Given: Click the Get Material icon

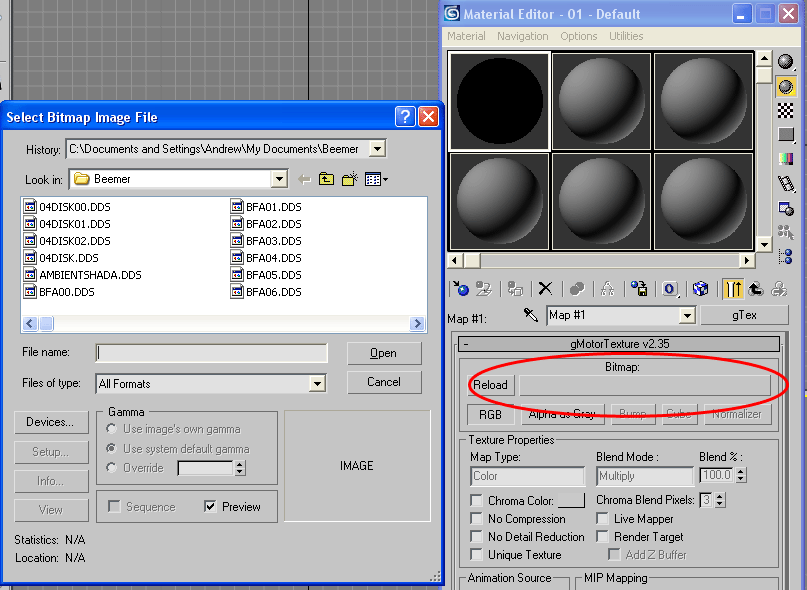Looking at the screenshot, I should pyautogui.click(x=461, y=289).
